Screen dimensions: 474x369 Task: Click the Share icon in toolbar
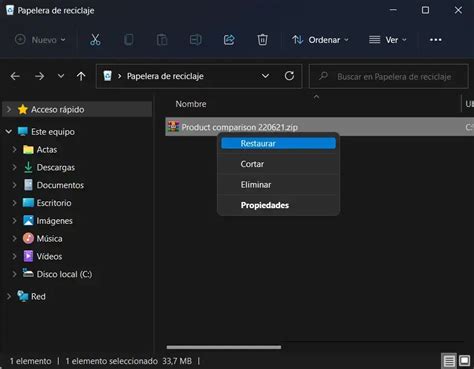[x=229, y=40]
